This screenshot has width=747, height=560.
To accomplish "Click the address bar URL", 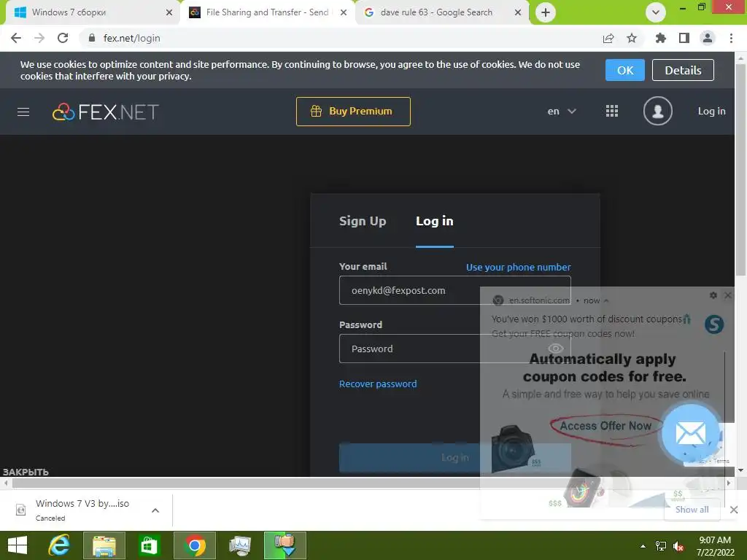I will click(132, 38).
